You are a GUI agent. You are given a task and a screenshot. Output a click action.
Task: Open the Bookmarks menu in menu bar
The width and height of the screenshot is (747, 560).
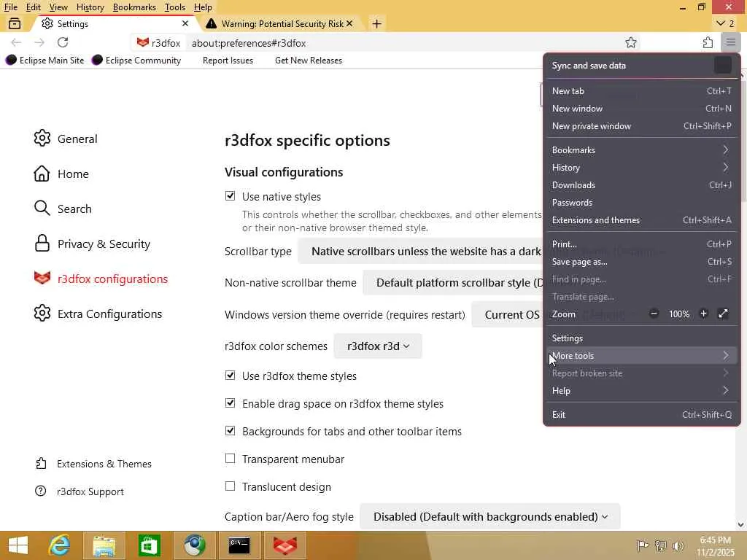(134, 7)
